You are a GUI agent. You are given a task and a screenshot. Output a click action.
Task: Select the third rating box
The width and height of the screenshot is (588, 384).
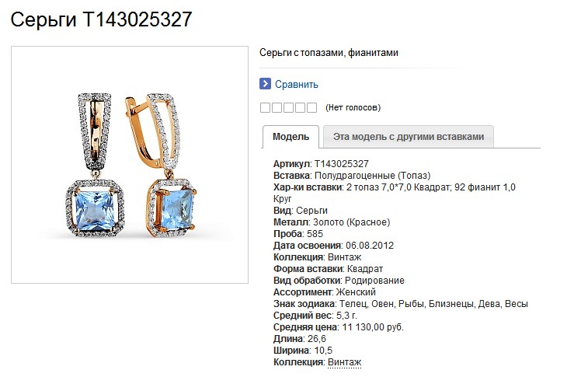coord(288,108)
